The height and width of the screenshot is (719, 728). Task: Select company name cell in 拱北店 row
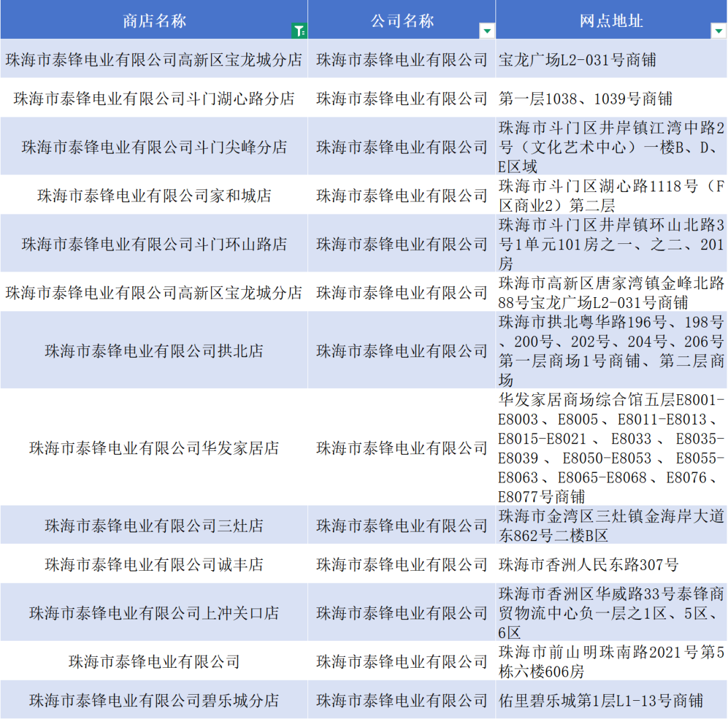(x=402, y=350)
